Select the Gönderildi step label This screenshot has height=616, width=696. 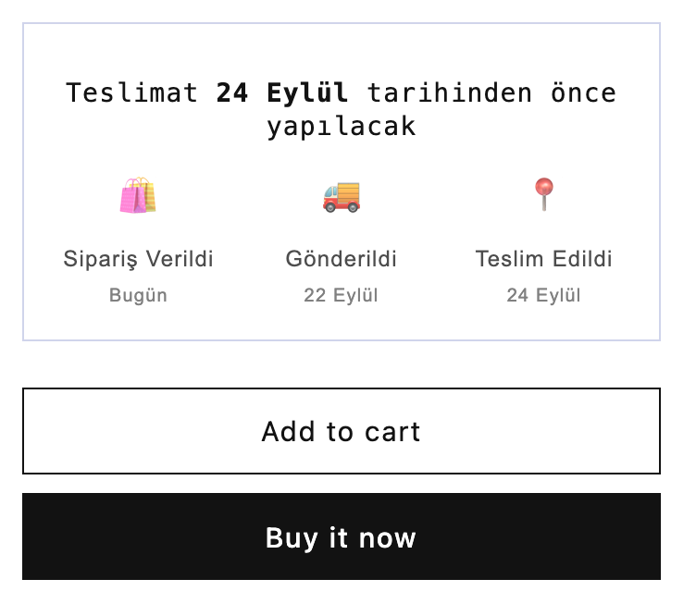pos(342,259)
